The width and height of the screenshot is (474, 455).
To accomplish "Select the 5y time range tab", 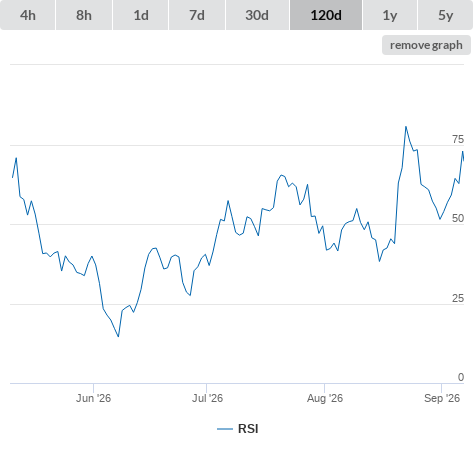I will coord(446,15).
